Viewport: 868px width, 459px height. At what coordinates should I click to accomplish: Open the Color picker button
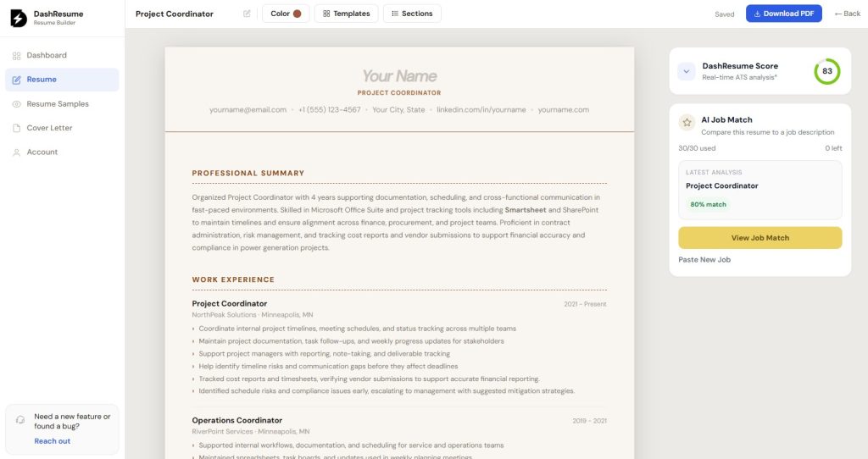(286, 14)
